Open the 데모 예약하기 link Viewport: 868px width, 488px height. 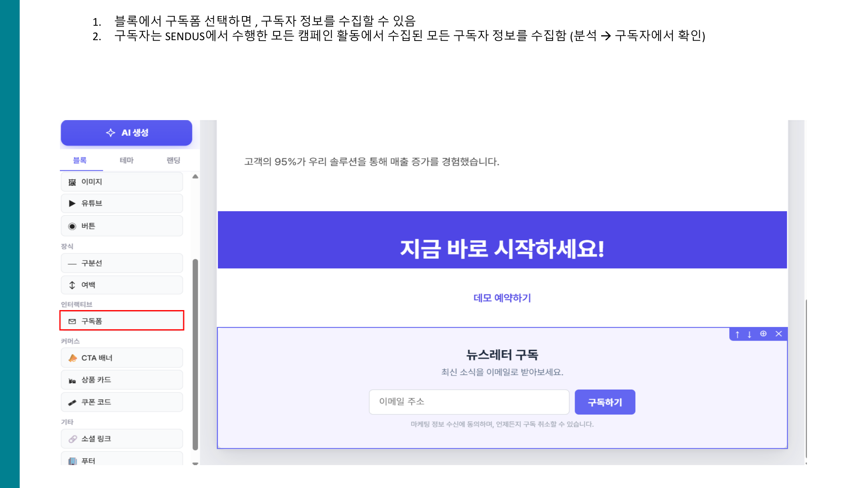[x=502, y=298]
